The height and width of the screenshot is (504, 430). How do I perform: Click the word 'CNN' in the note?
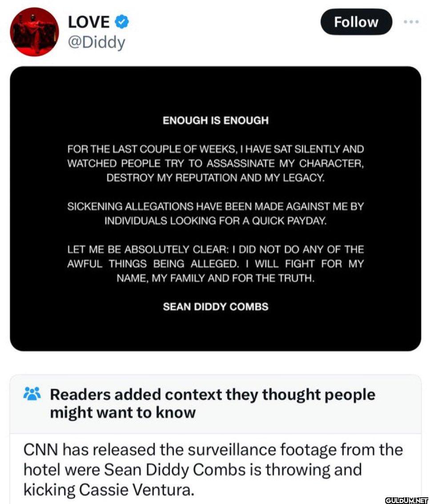[x=40, y=449]
